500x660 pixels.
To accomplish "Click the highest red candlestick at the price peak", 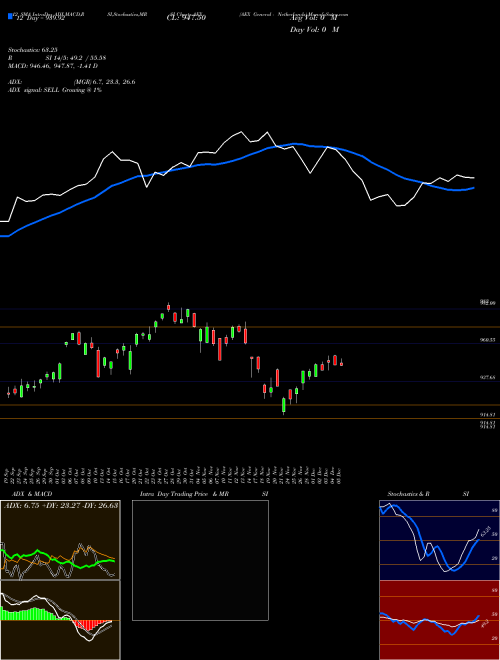I will [x=168, y=307].
